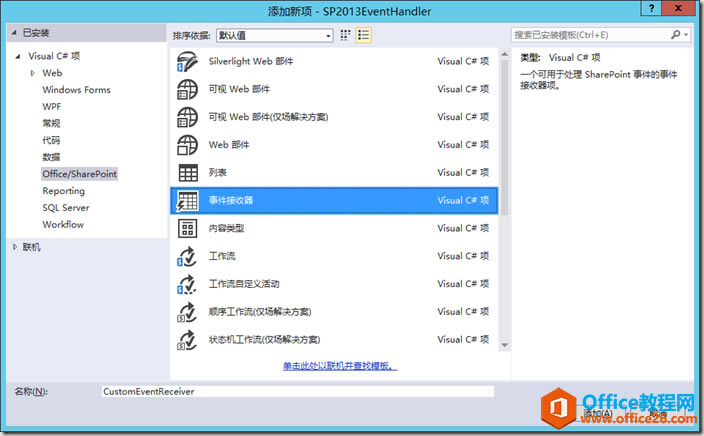Image resolution: width=704 pixels, height=436 pixels.
Task: Close the 添加新项 dialog
Action: [x=678, y=8]
